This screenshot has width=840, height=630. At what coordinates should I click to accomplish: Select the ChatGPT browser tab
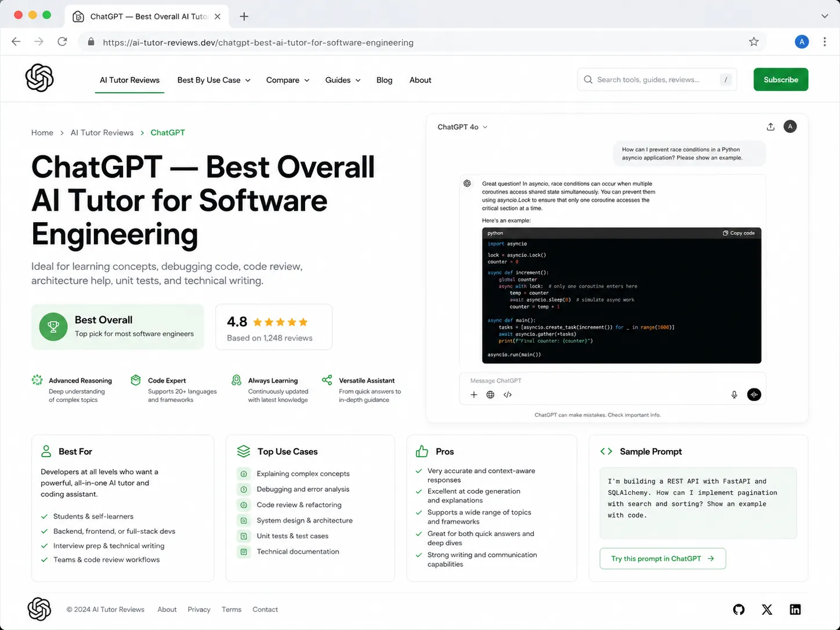pos(147,16)
